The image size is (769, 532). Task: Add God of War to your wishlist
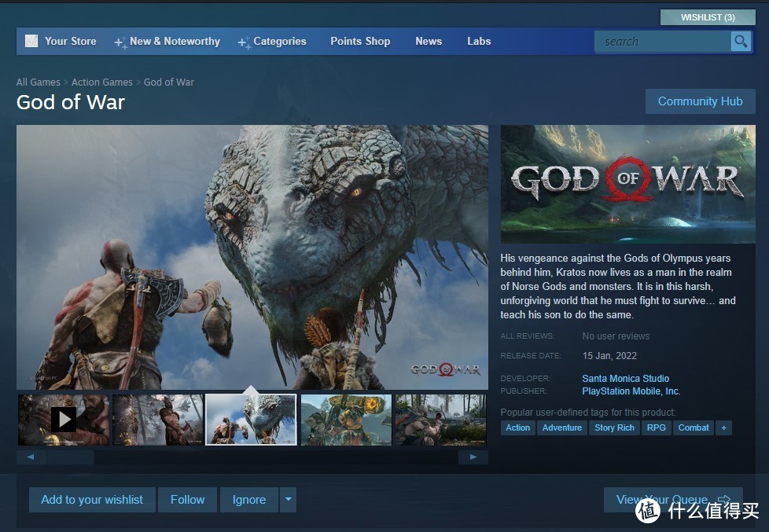[92, 500]
